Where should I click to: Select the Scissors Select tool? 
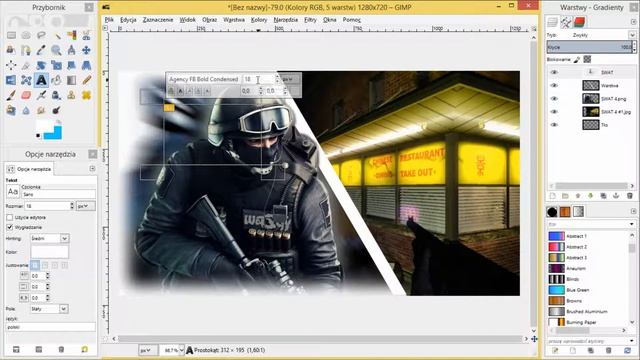pos(86,36)
